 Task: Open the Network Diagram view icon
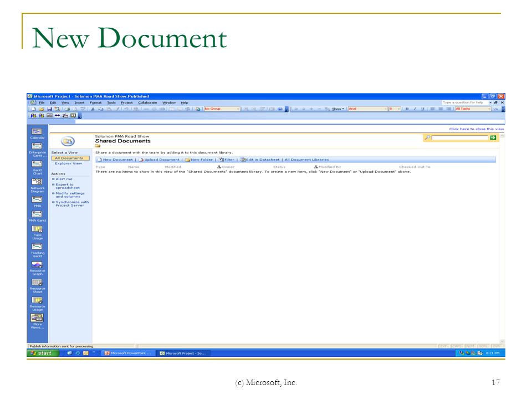37,182
